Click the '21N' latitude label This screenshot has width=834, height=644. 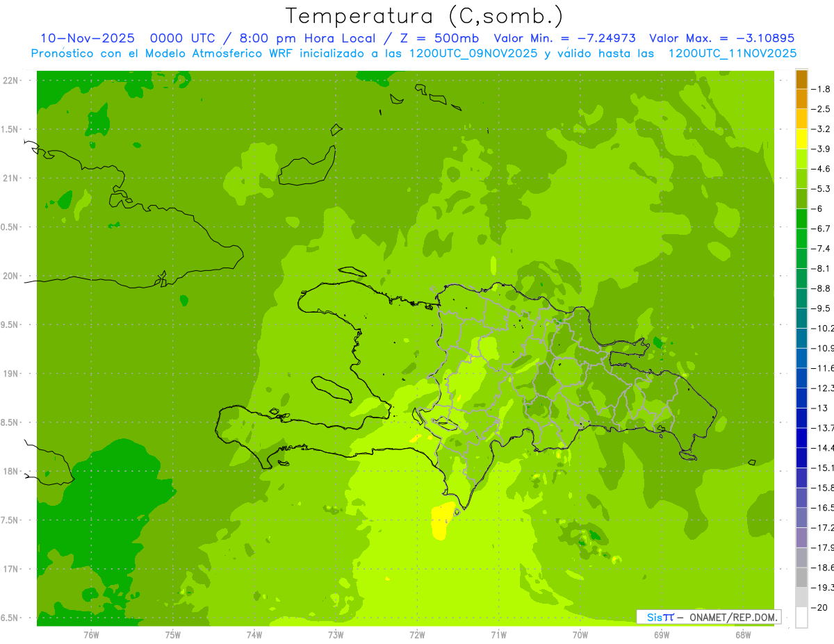tap(10, 179)
